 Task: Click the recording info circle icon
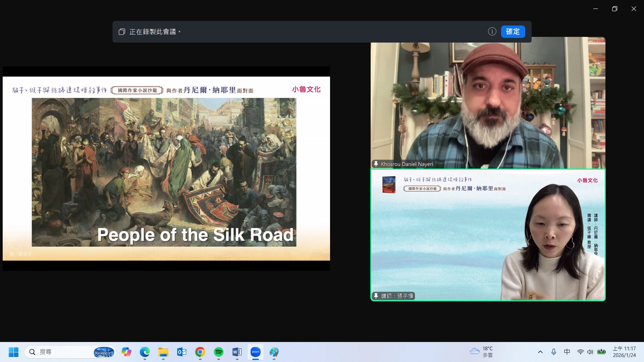492,32
